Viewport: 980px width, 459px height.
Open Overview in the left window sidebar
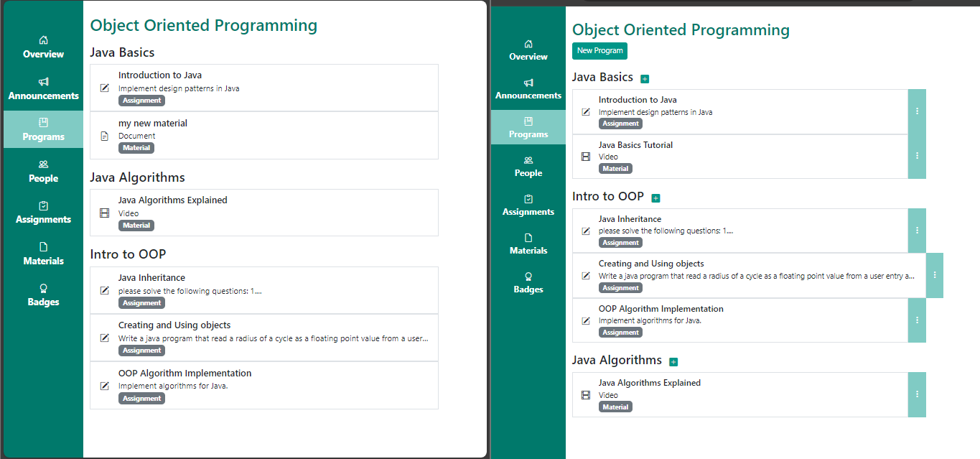click(x=43, y=47)
